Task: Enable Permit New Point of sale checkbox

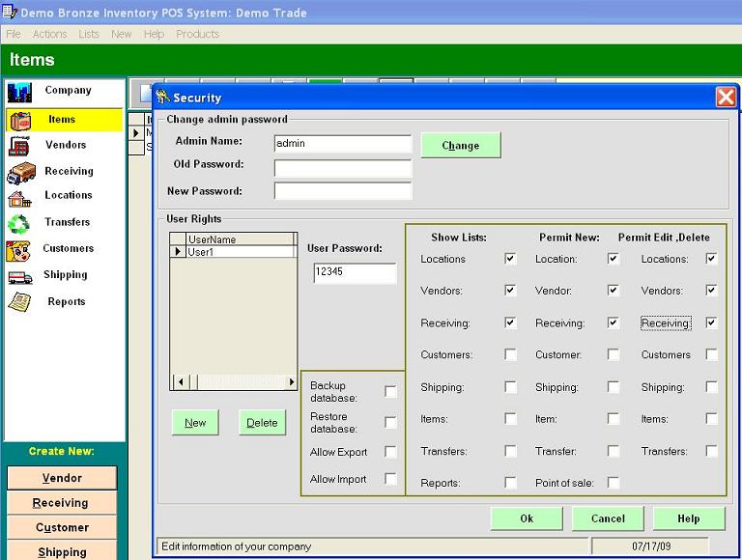Action: [614, 483]
